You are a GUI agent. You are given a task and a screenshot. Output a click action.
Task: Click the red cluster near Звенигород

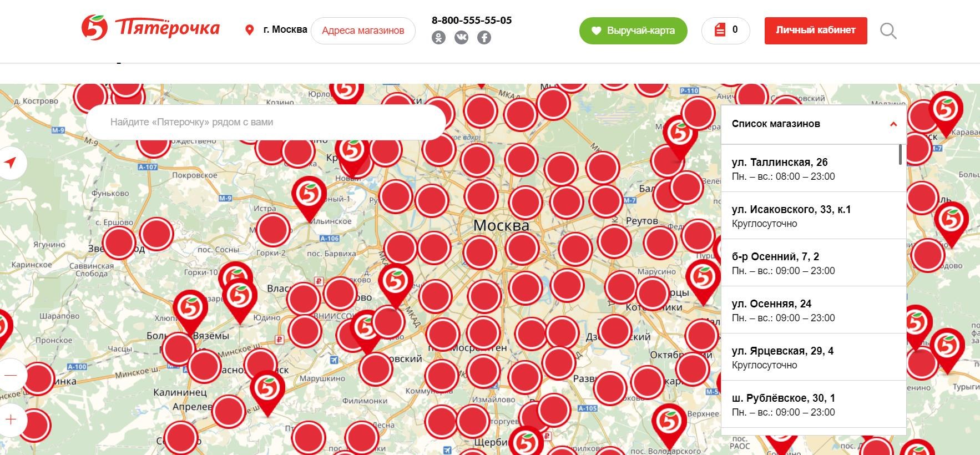119,243
